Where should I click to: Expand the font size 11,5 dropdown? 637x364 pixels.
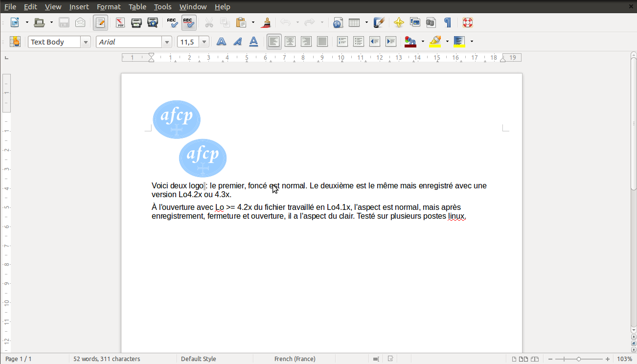pos(205,42)
